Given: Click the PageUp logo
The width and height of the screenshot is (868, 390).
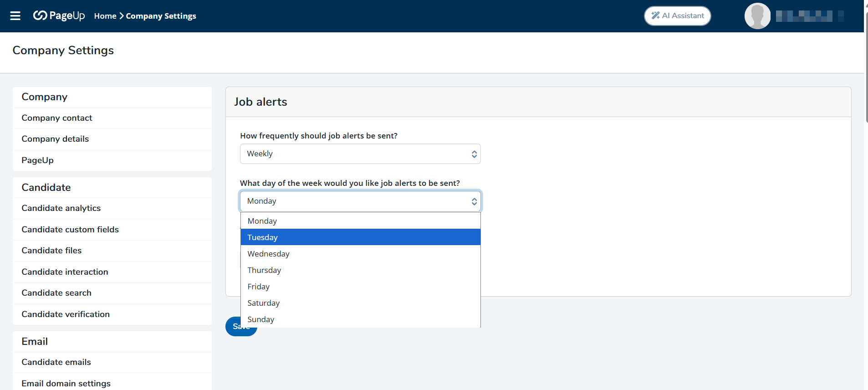Looking at the screenshot, I should 59,16.
